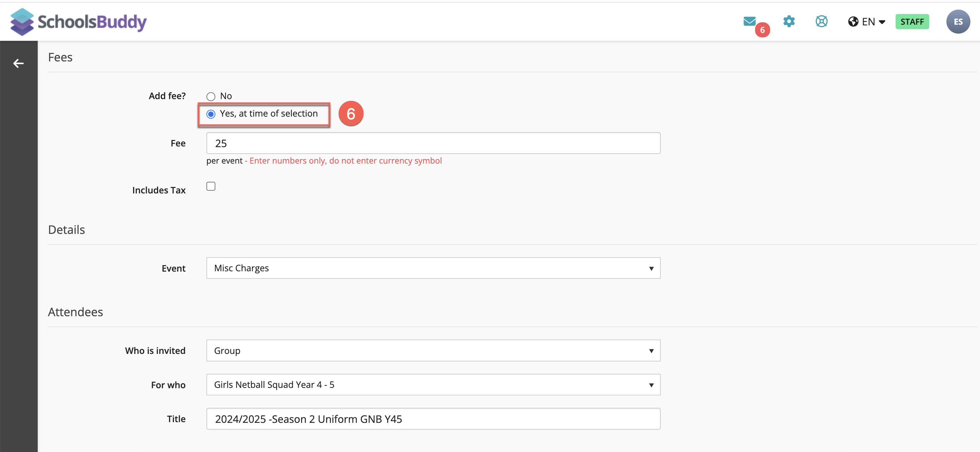Click the 'Event' field label
980x452 pixels.
(174, 268)
